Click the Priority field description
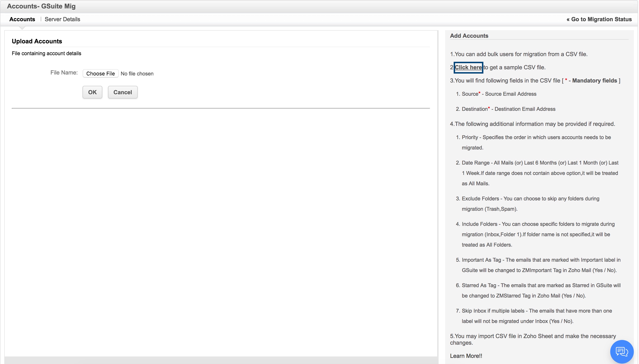 pyautogui.click(x=536, y=142)
